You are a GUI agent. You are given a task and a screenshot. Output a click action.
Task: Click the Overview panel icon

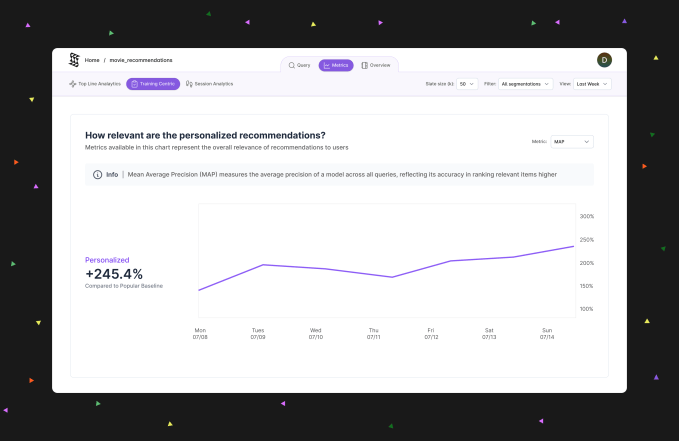tap(365, 65)
